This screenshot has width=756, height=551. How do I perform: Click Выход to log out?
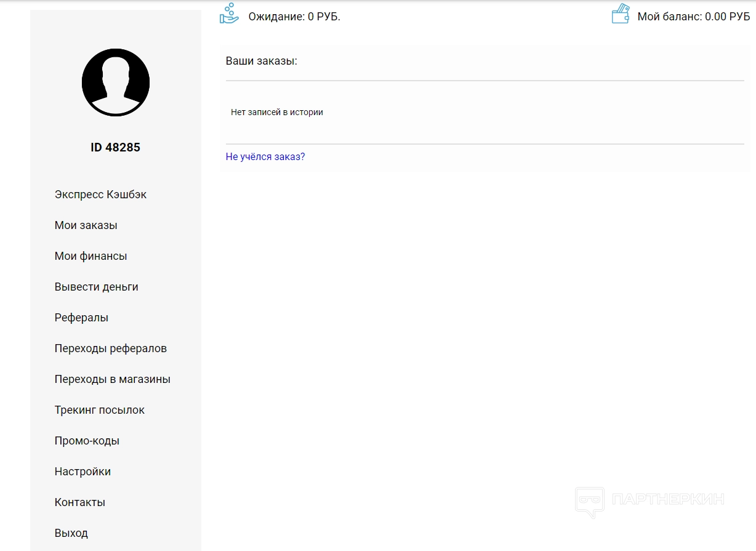click(x=71, y=533)
